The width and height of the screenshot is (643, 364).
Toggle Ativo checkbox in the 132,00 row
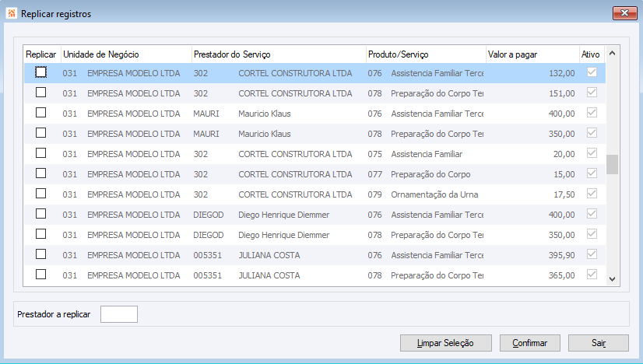click(x=592, y=72)
